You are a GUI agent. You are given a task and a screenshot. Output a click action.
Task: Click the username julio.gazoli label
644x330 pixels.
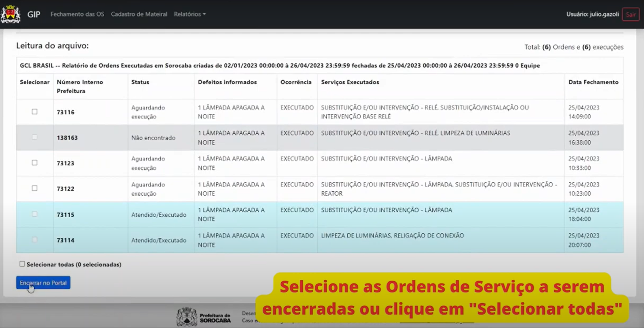[592, 14]
